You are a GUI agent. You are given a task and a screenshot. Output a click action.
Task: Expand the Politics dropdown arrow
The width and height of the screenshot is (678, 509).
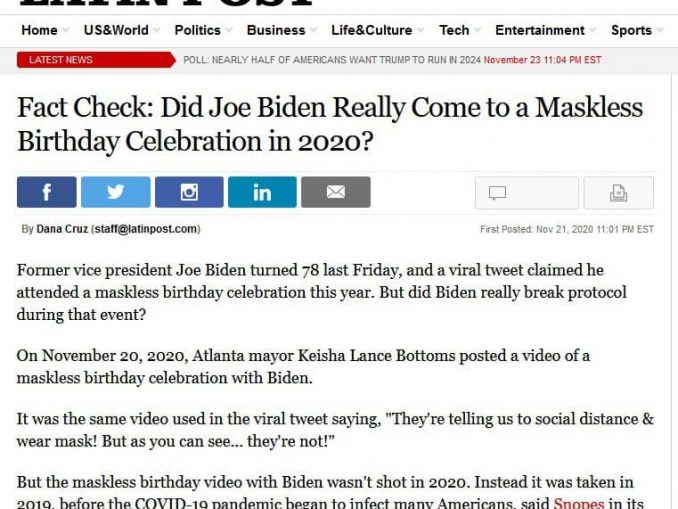[x=229, y=30]
